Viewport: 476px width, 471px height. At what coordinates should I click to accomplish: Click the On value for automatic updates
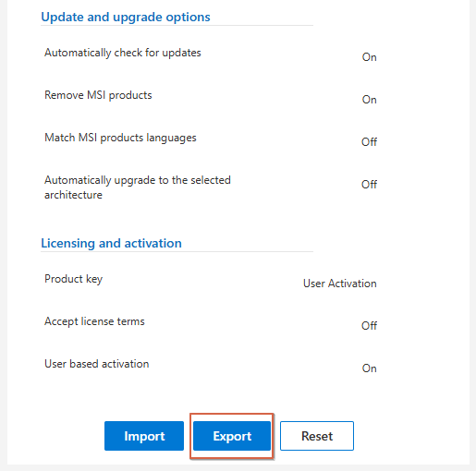click(369, 57)
